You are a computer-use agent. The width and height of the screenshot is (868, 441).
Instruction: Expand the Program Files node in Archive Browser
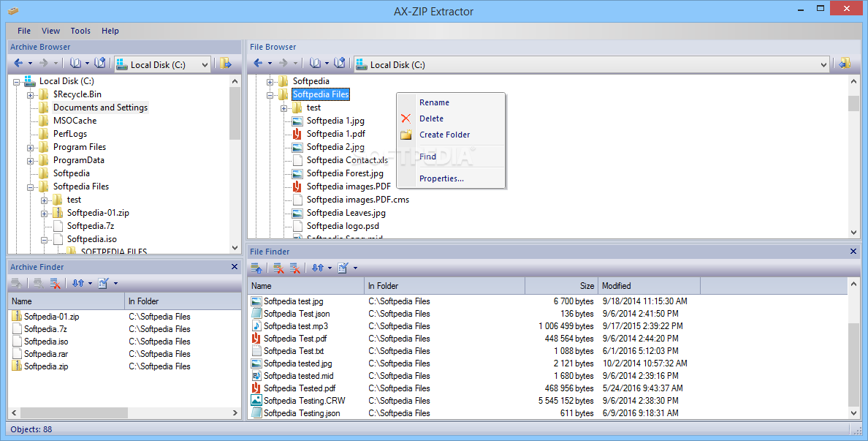(31, 148)
